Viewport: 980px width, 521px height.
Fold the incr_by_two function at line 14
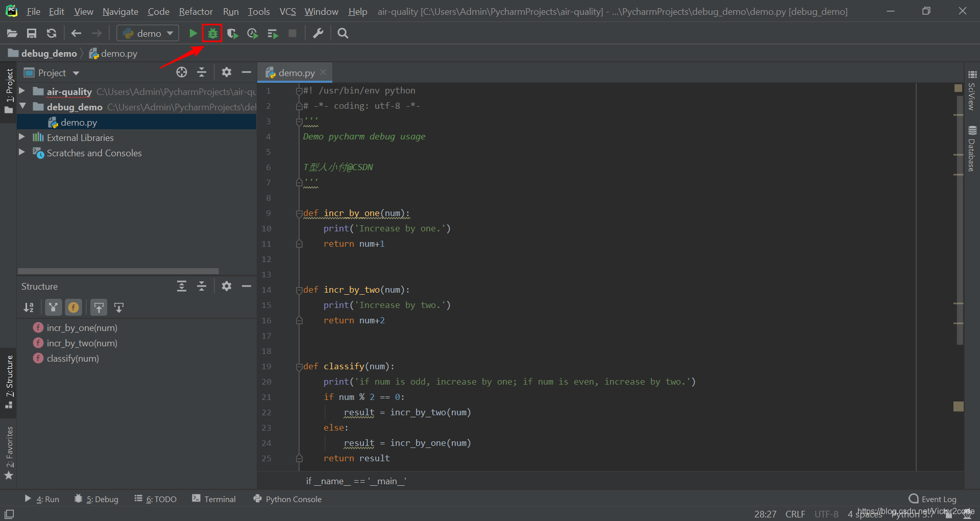[x=299, y=290]
